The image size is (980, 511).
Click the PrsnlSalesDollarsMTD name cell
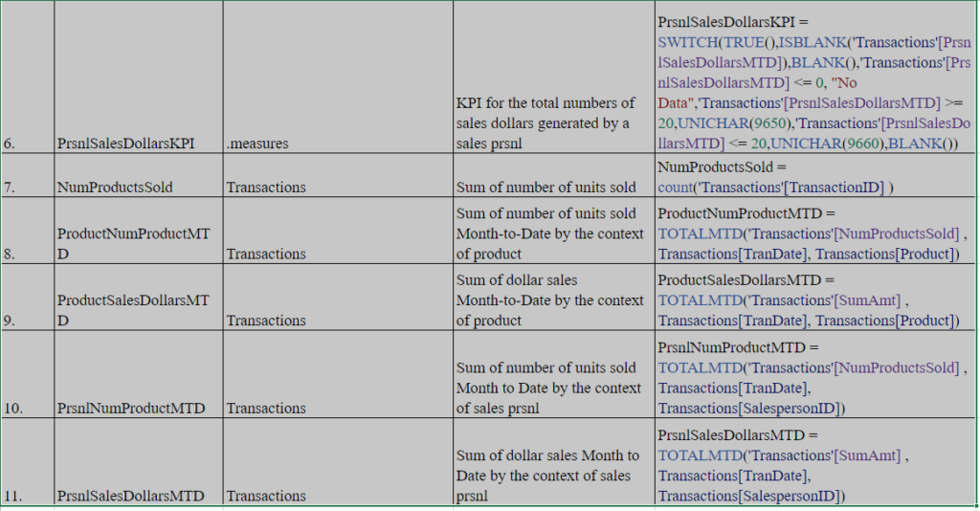pyautogui.click(x=138, y=461)
